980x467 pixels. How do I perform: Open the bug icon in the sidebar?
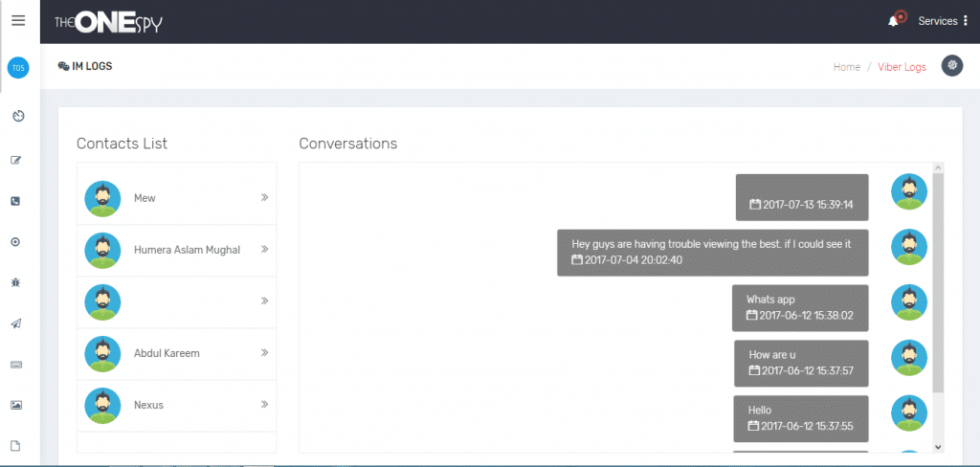(x=15, y=282)
